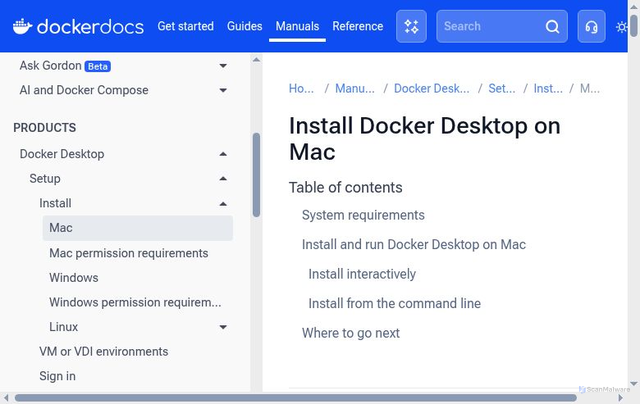Click the Setup breadcrumb link
640x404 pixels.
click(502, 88)
